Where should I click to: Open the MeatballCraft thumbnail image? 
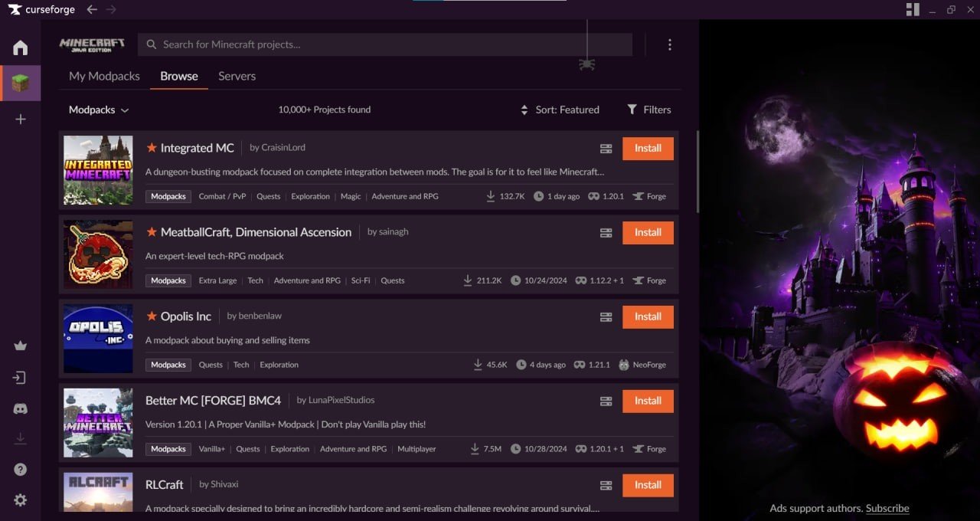98,254
